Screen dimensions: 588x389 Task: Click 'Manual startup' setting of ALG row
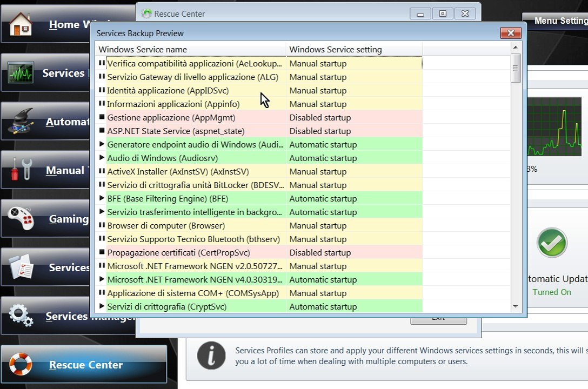[318, 77]
